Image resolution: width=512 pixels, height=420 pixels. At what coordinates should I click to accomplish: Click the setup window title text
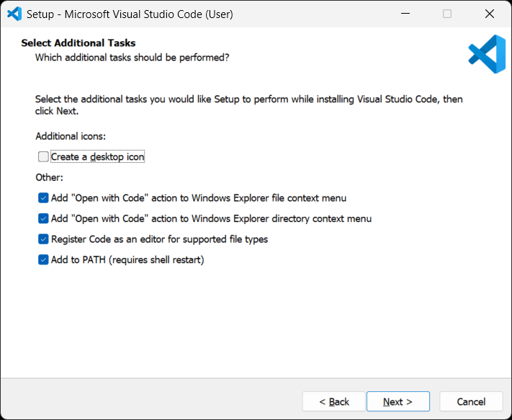[130, 14]
